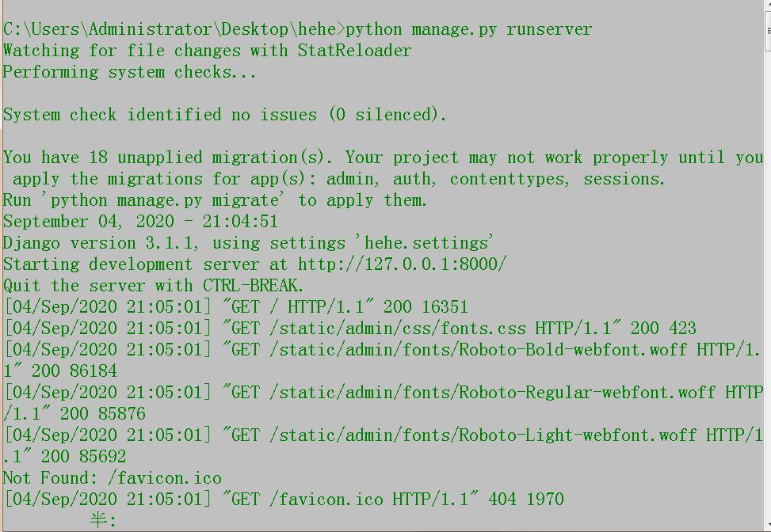
Task: Click the 'September 04, 2020 - 21:04:51' timestamp
Action: point(140,222)
